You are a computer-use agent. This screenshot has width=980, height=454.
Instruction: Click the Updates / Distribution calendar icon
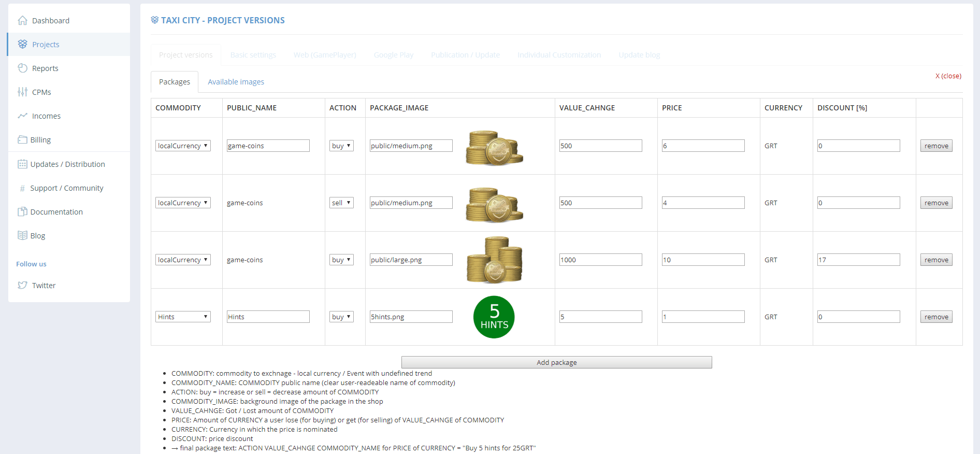point(22,164)
